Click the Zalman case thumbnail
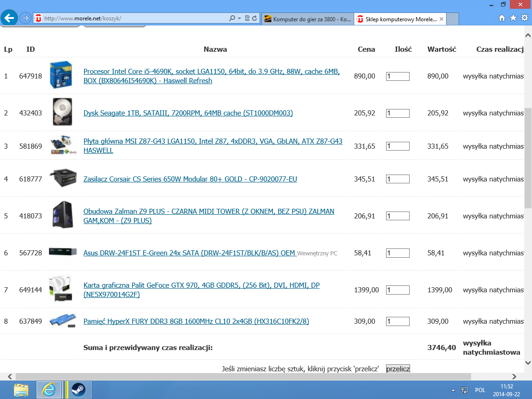532x399 pixels. pos(63,214)
